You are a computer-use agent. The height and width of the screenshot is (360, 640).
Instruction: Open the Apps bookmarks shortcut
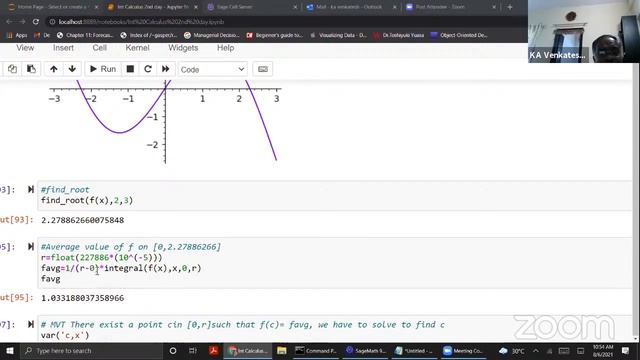(17, 36)
